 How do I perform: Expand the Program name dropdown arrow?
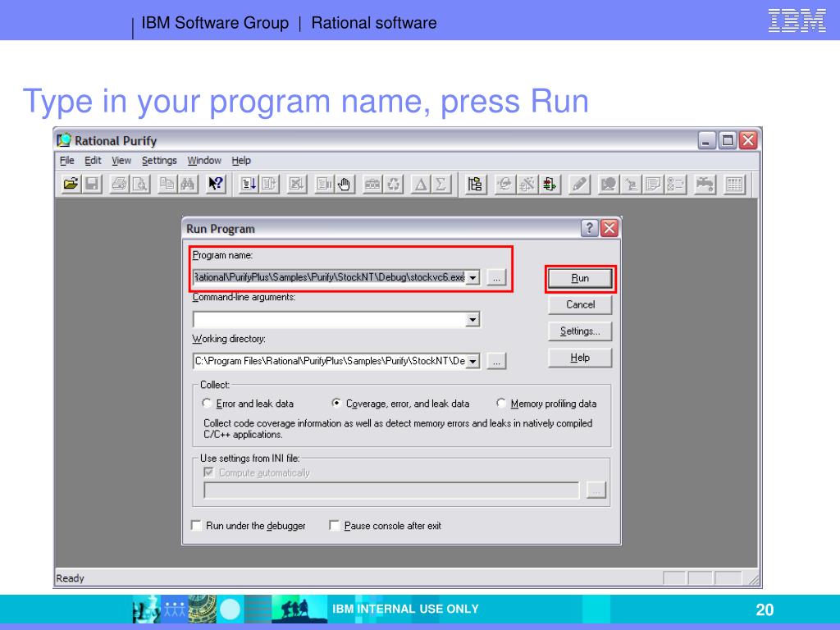pyautogui.click(x=472, y=277)
